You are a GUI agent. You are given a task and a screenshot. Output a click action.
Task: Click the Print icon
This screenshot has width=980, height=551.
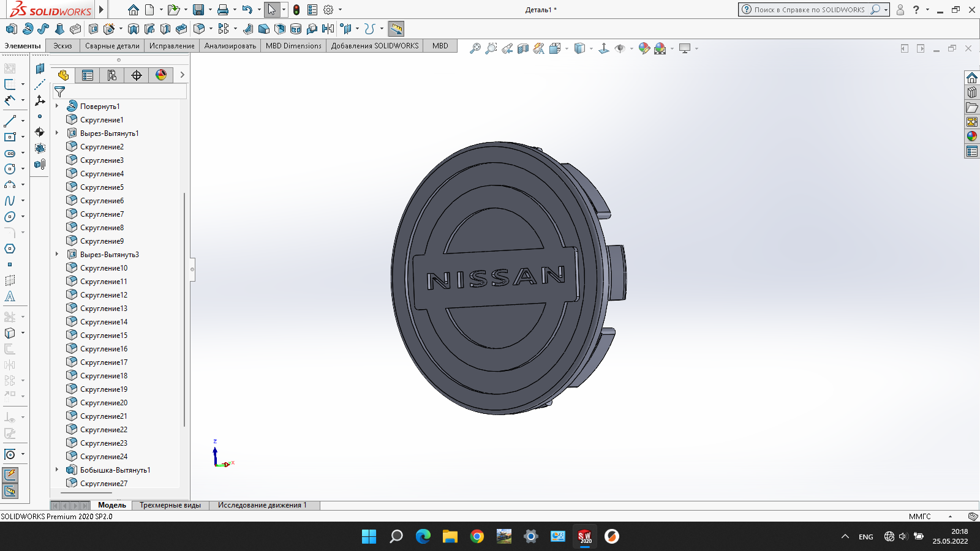[x=223, y=10]
